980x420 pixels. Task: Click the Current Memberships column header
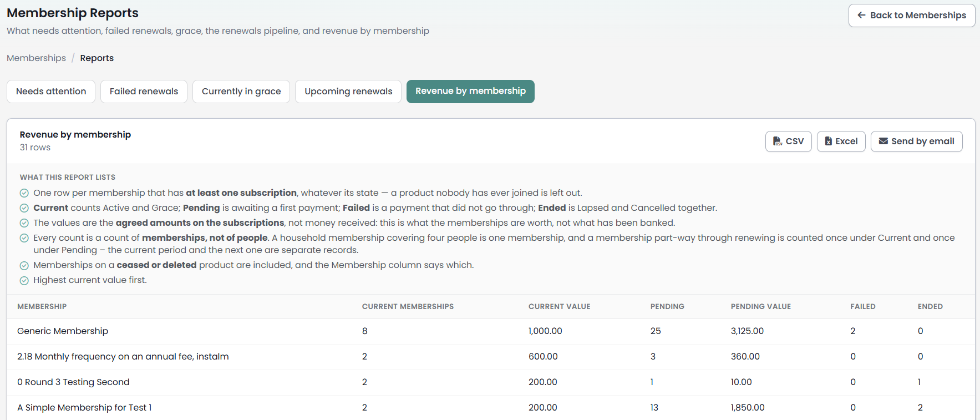pos(408,307)
